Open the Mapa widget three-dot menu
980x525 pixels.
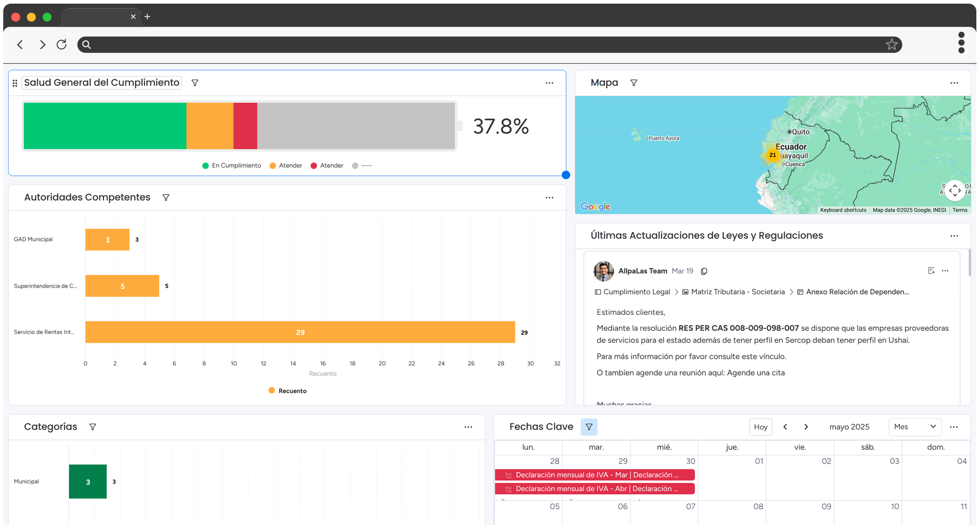pos(954,83)
